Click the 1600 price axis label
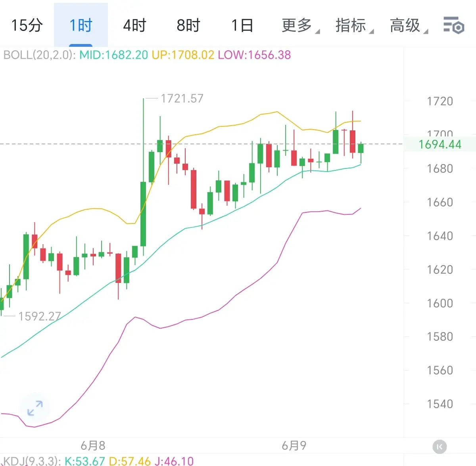The height and width of the screenshot is (466, 476). click(440, 304)
